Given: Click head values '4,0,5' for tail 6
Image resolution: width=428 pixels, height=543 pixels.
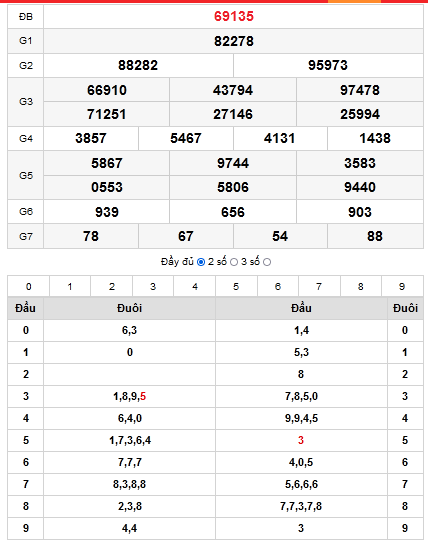Looking at the screenshot, I should pyautogui.click(x=301, y=462).
